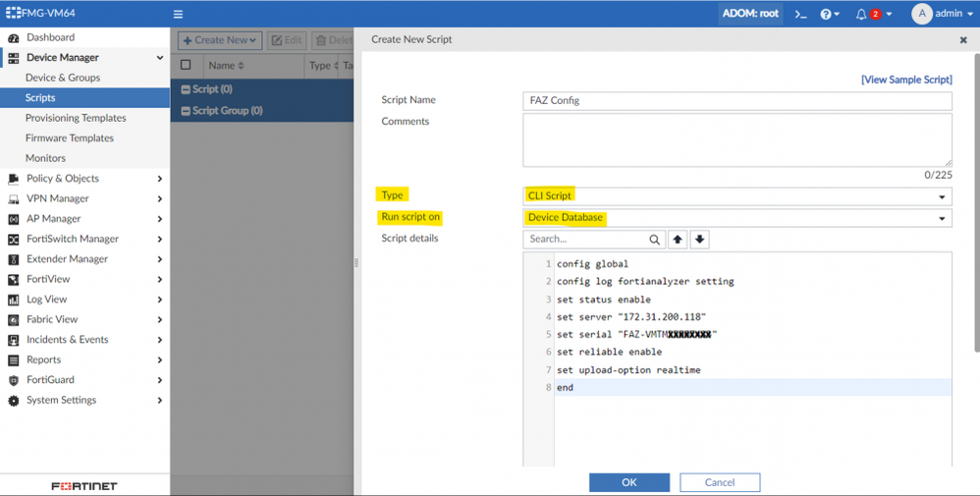Click script line 'set upload-option realtime'
The height and width of the screenshot is (496, 980).
(628, 370)
